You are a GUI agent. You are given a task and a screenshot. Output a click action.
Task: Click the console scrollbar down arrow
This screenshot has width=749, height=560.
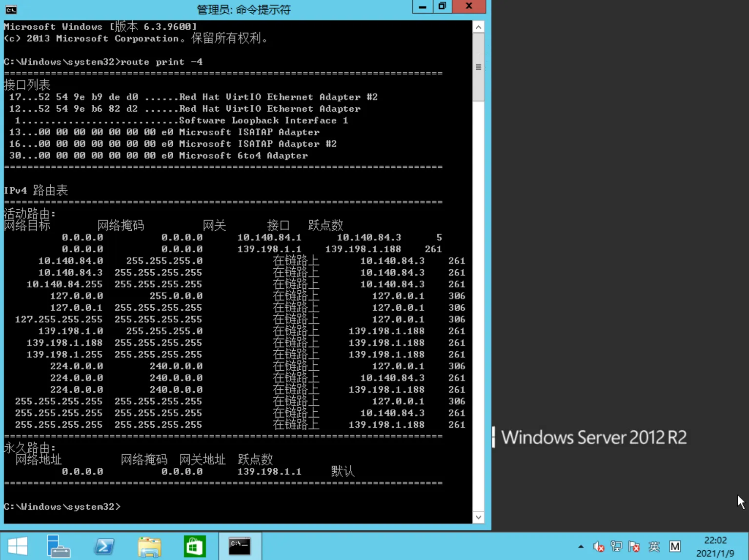click(x=478, y=517)
